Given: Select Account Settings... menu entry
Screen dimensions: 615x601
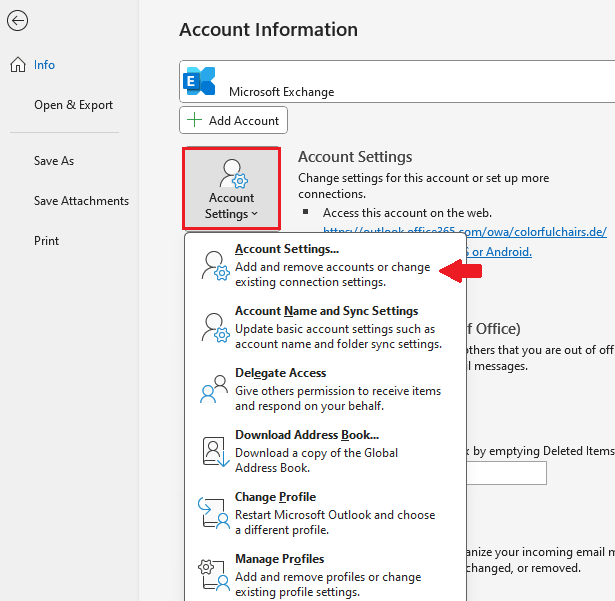Looking at the screenshot, I should pyautogui.click(x=287, y=249).
